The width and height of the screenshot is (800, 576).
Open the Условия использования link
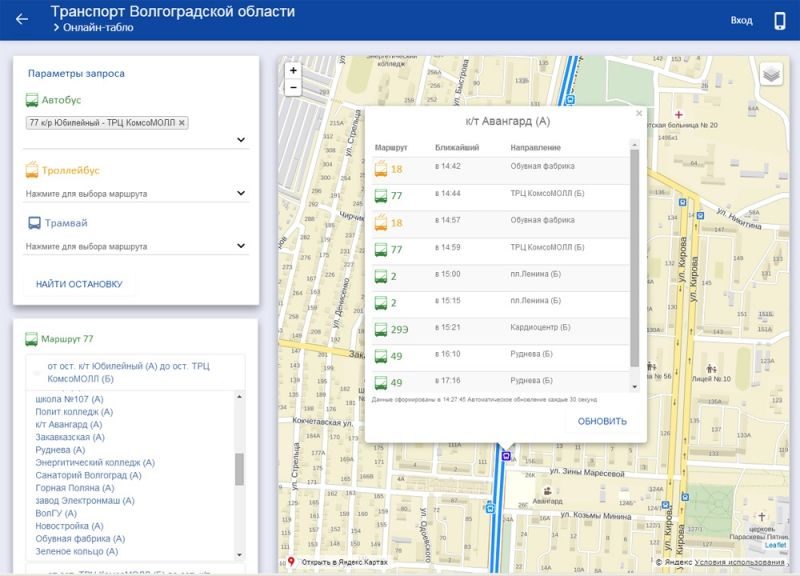(x=739, y=562)
